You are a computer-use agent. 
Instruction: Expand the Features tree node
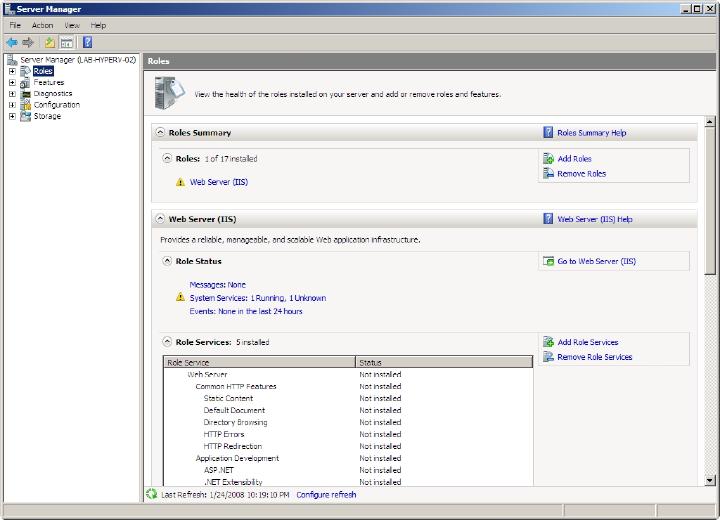(12, 83)
